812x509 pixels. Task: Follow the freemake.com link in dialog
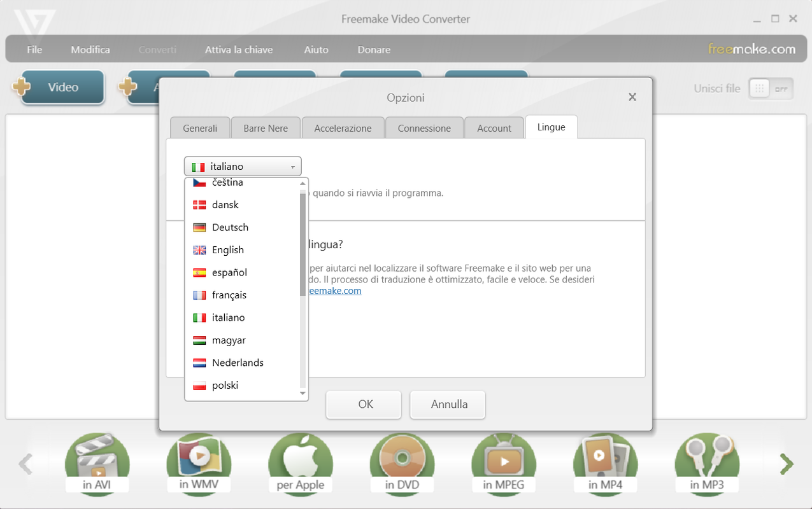tap(334, 291)
